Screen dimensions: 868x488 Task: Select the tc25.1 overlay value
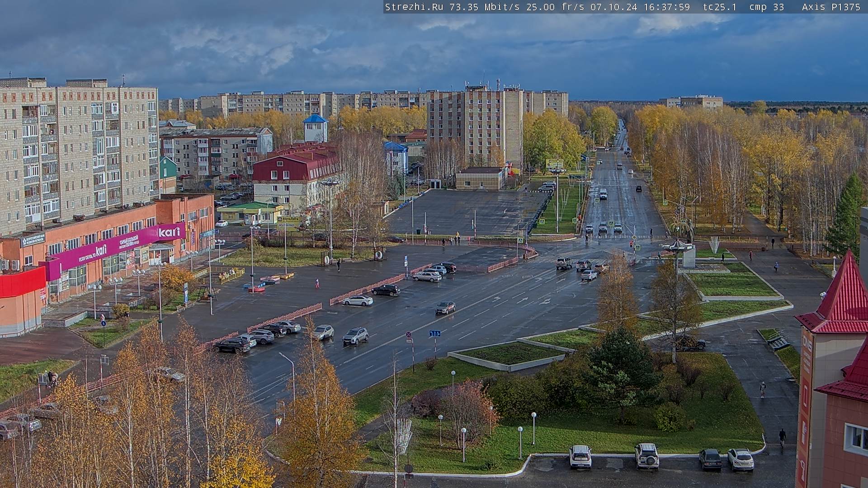click(x=720, y=7)
